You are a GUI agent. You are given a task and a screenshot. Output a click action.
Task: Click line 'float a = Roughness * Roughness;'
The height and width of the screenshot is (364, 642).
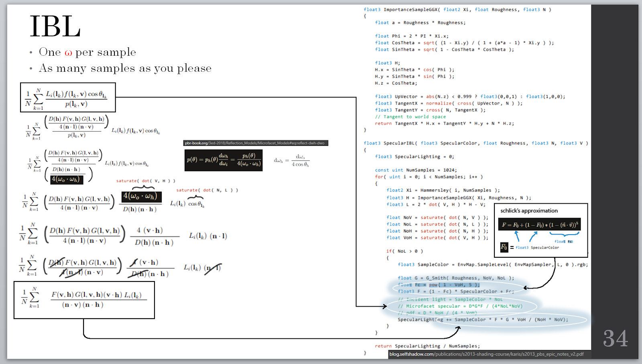[421, 23]
